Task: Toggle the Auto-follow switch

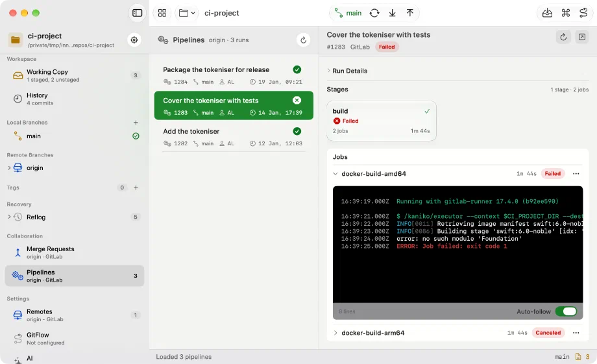Action: point(566,311)
